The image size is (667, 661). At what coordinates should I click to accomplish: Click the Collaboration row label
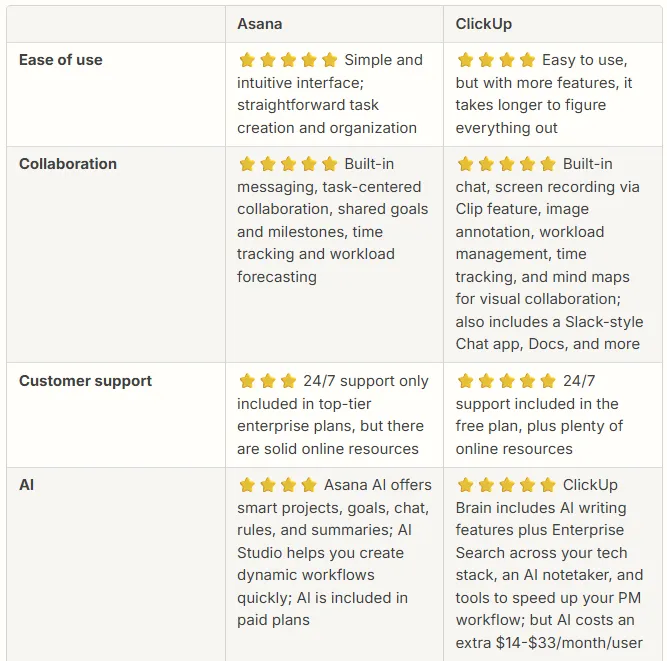(x=68, y=164)
